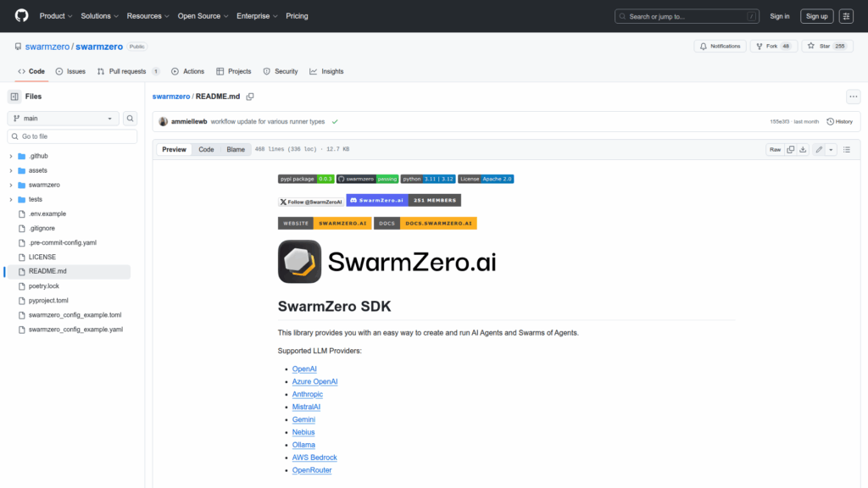
Task: Copy raw file contents
Action: point(790,149)
